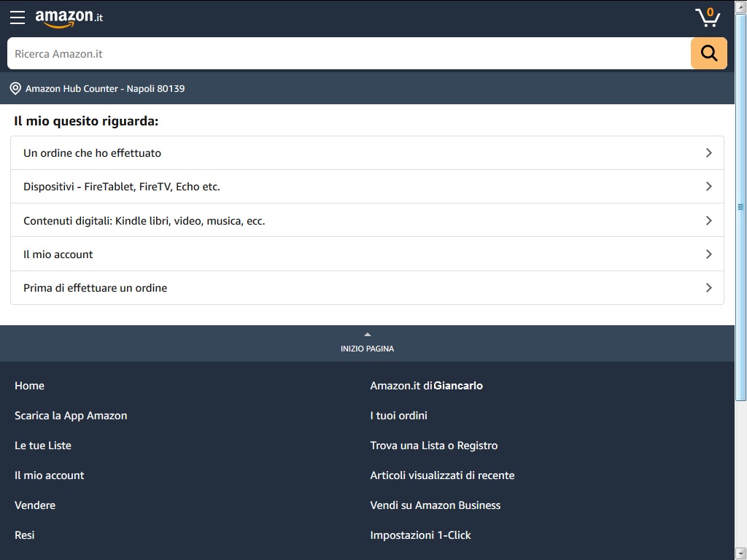The width and height of the screenshot is (747, 560).
Task: Focus the Ricerca Amazon.it search field
Action: (349, 53)
